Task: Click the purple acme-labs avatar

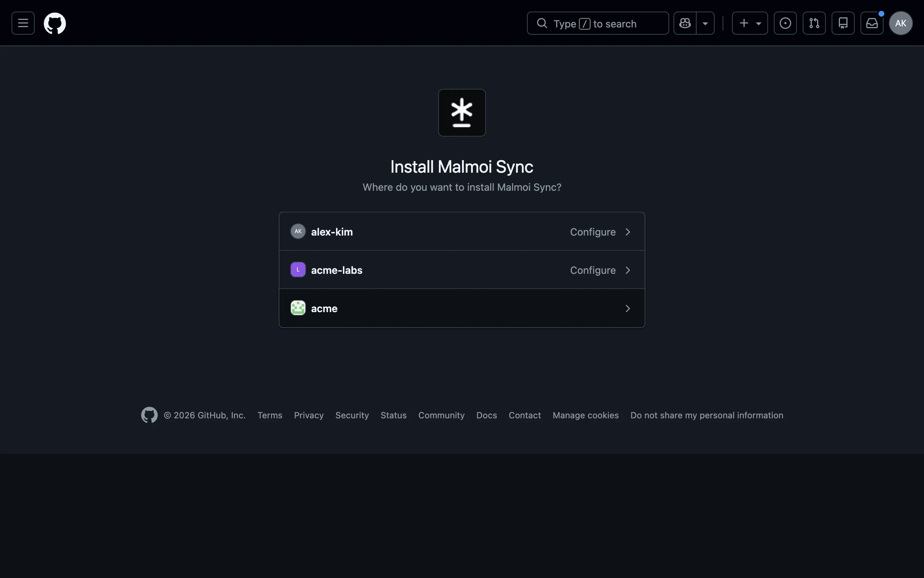Action: [298, 269]
